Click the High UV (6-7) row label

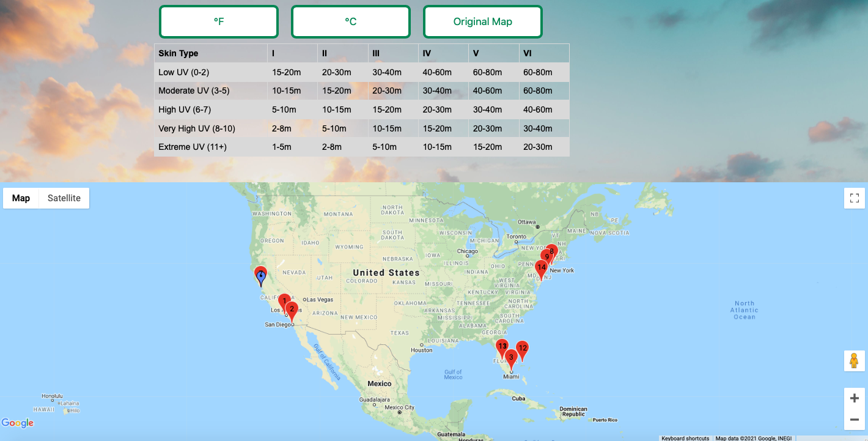click(x=211, y=109)
